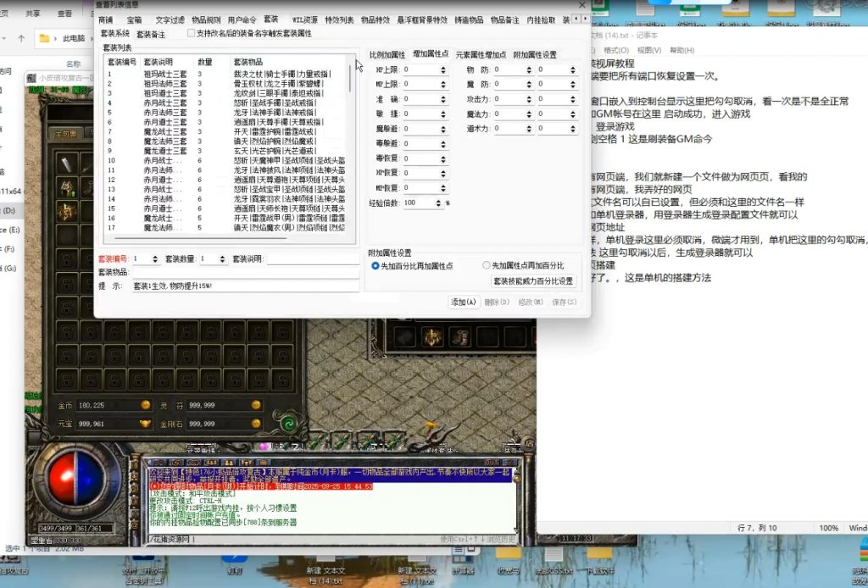868x588 pixels.
Task: Click the 灵符 coin icon
Action: point(256,405)
